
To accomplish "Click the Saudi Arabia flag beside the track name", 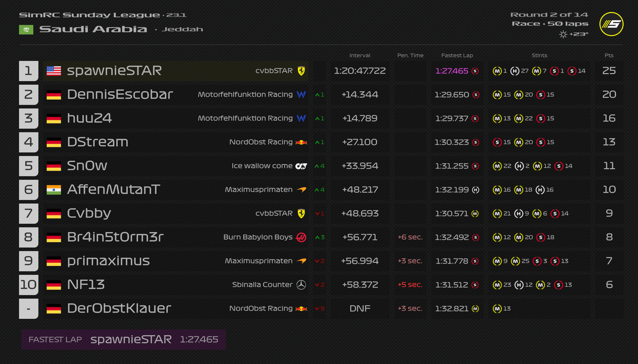I will pos(26,29).
